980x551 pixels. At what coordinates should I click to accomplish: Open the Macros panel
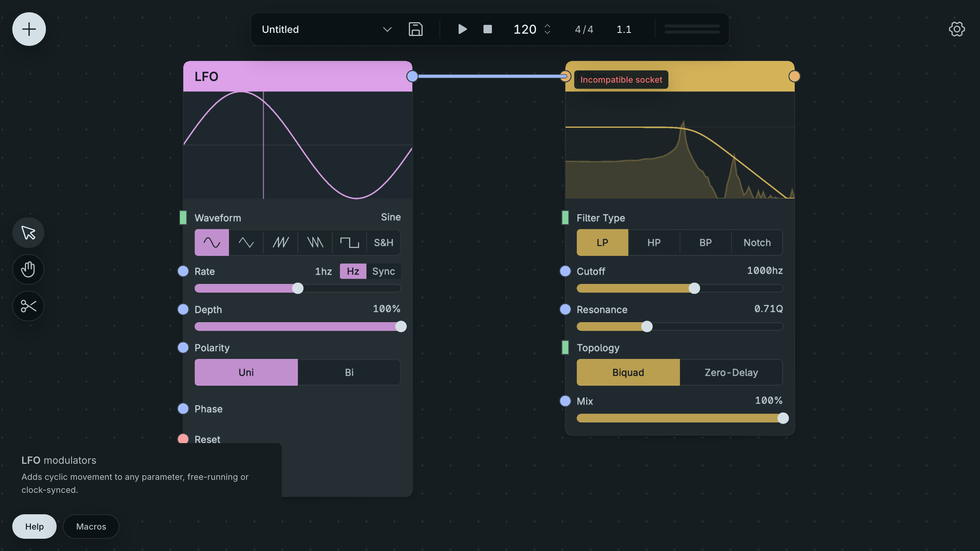tap(91, 527)
